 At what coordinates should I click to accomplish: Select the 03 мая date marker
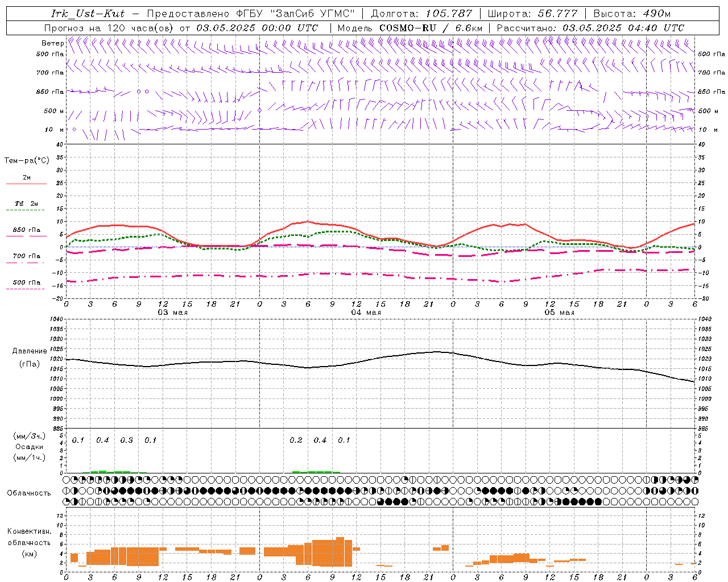click(x=172, y=313)
